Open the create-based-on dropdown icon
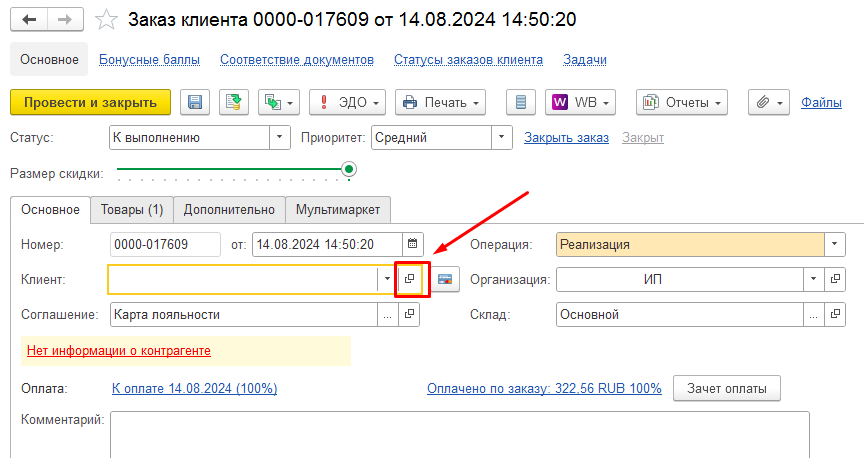The height and width of the screenshot is (458, 864). pyautogui.click(x=279, y=103)
